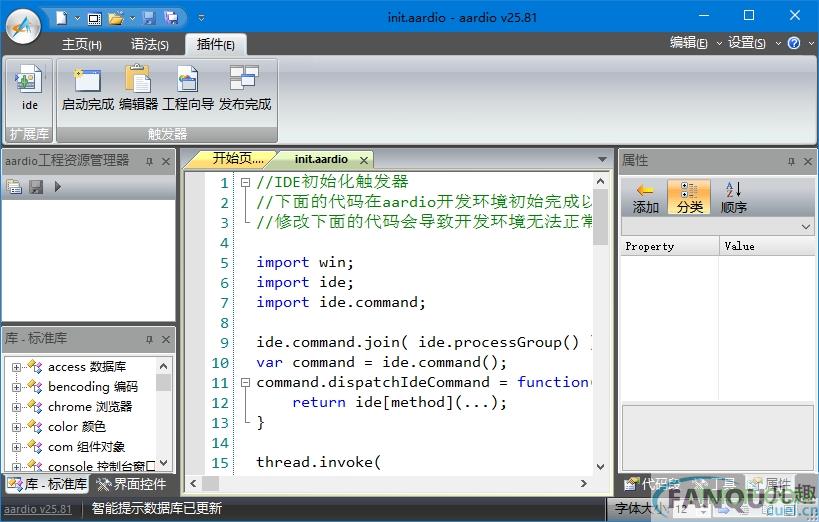819x522 pixels.
Task: Select the 插件(E) ribbon tab
Action: click(x=215, y=44)
